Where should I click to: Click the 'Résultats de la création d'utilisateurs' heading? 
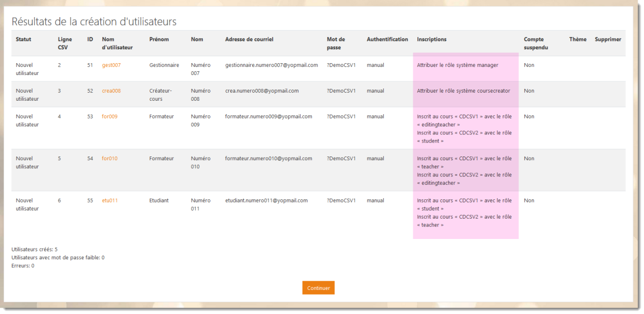coord(94,22)
